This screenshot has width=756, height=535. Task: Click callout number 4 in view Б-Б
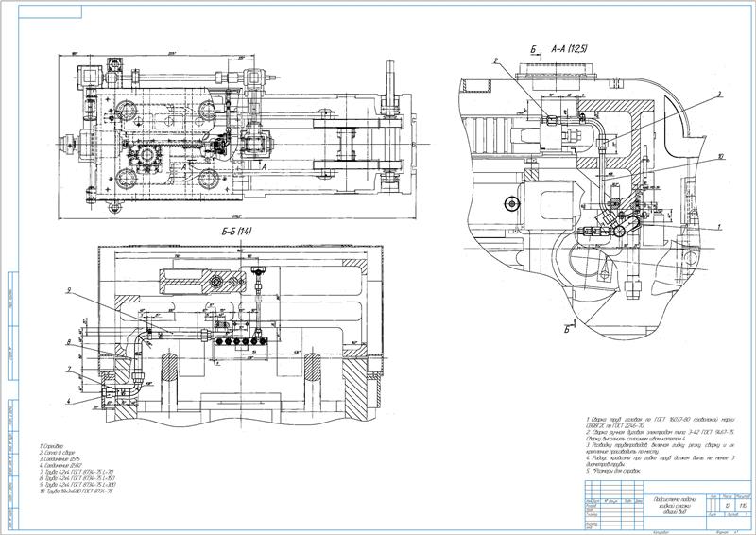tap(69, 401)
